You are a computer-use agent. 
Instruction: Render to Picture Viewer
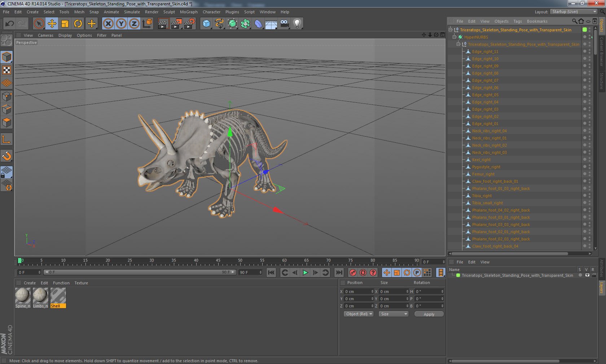176,24
